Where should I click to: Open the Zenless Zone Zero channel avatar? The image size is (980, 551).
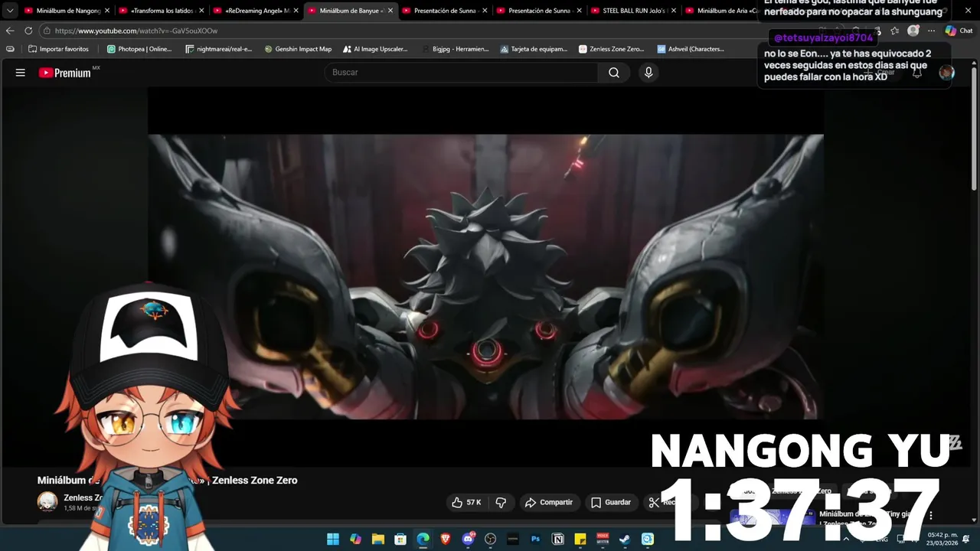click(x=47, y=501)
